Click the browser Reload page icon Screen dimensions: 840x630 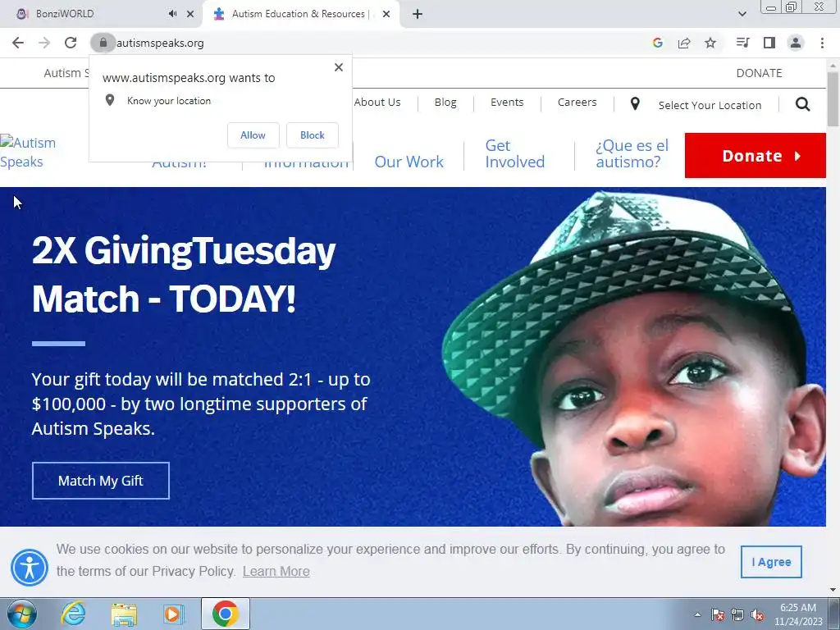[x=71, y=43]
